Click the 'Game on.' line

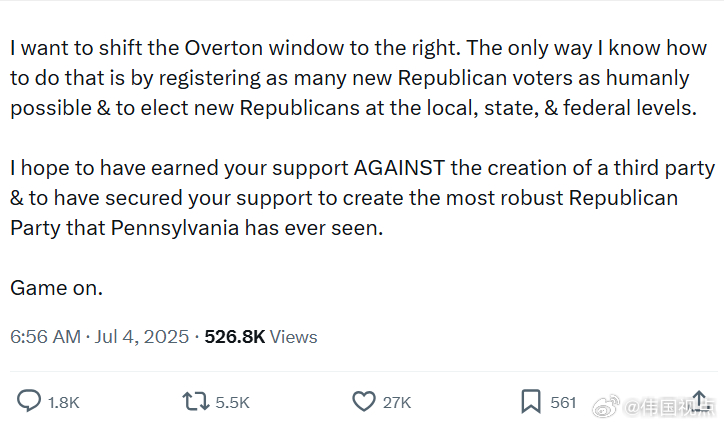pos(56,288)
